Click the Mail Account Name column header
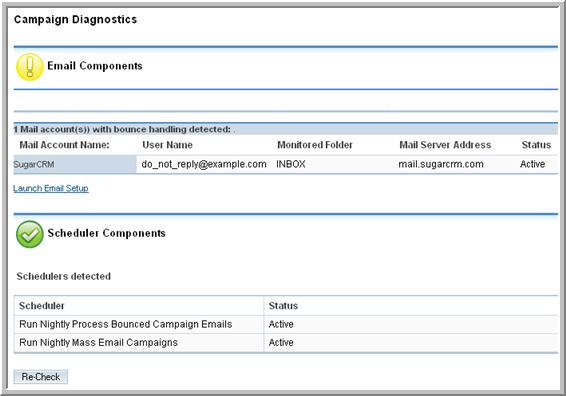 click(64, 145)
